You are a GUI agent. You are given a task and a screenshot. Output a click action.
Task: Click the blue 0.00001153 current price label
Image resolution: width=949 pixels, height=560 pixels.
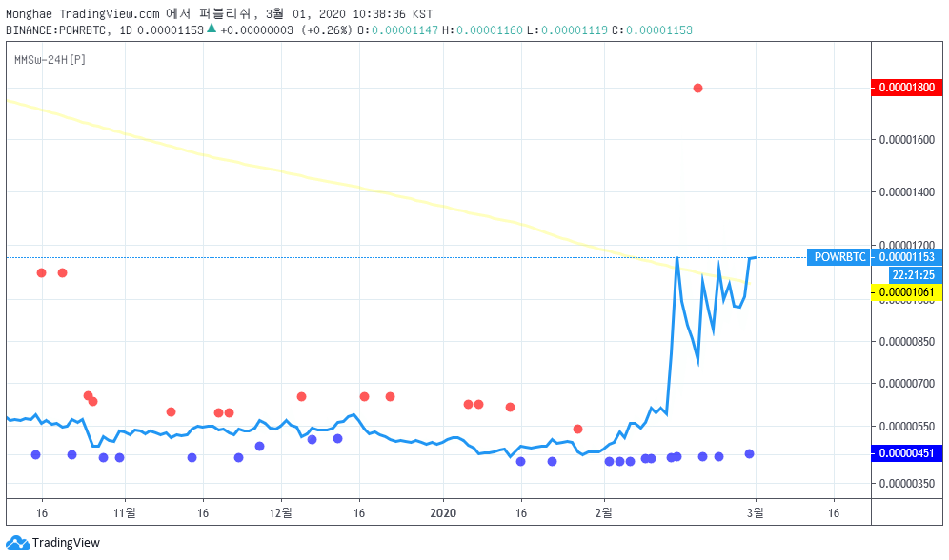907,257
